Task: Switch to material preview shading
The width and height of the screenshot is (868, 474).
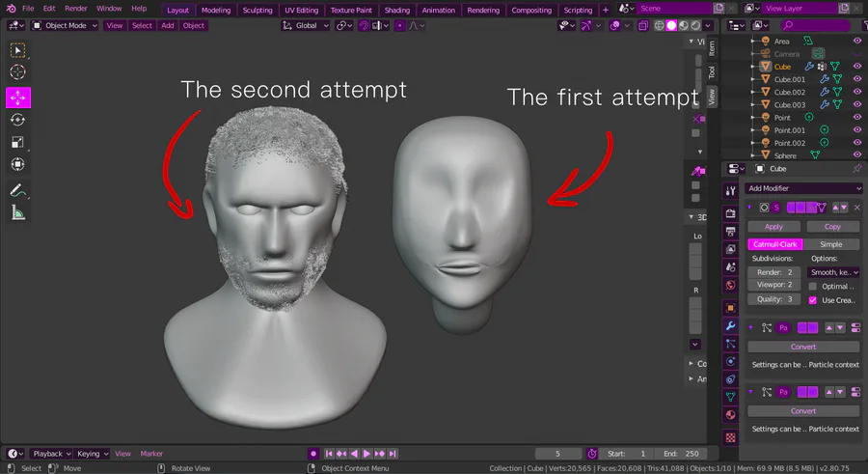Action: (x=683, y=25)
